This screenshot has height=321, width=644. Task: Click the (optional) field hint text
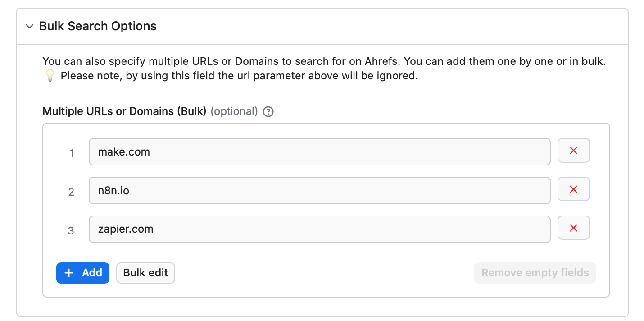pos(234,111)
